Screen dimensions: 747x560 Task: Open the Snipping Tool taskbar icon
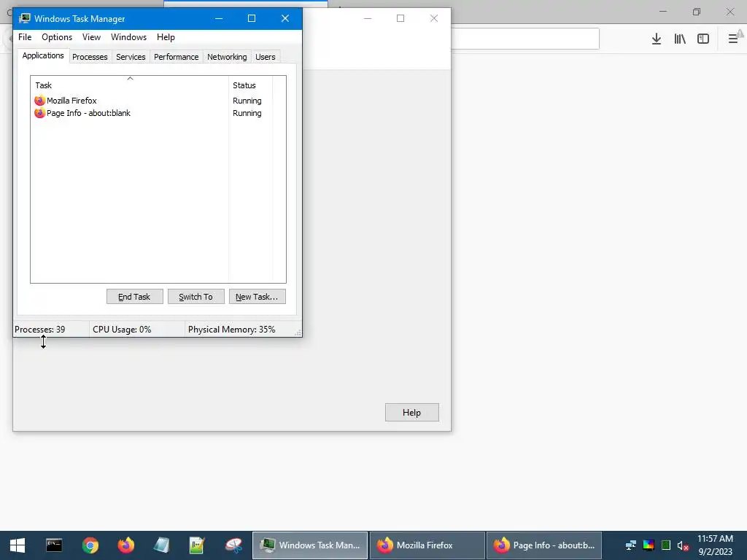pos(234,545)
